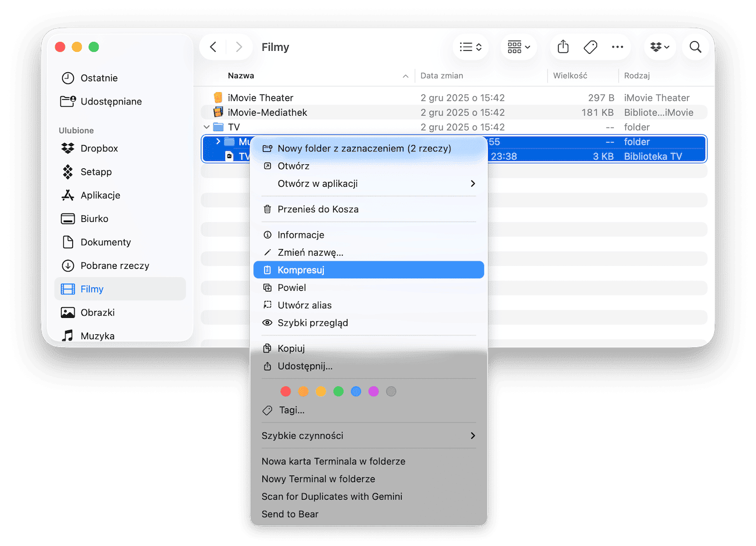
Task: Expand the Otwórz w aplikacji submenu
Action: point(369,184)
